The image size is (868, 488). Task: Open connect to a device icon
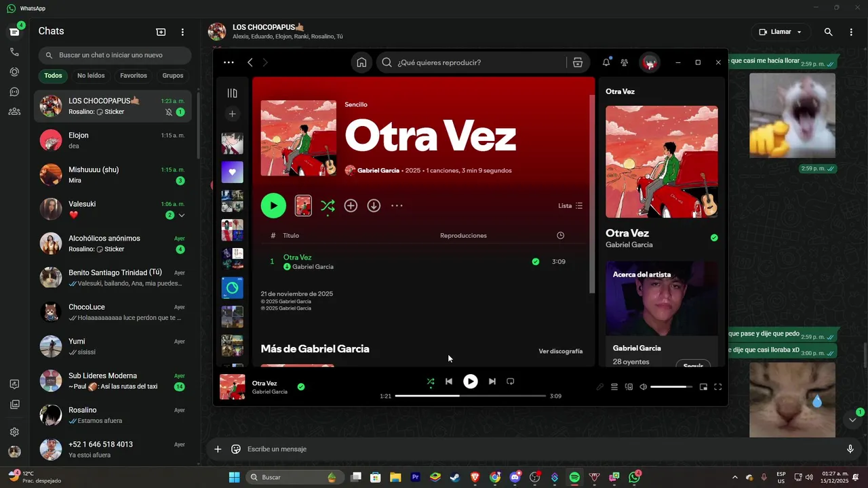pyautogui.click(x=629, y=387)
